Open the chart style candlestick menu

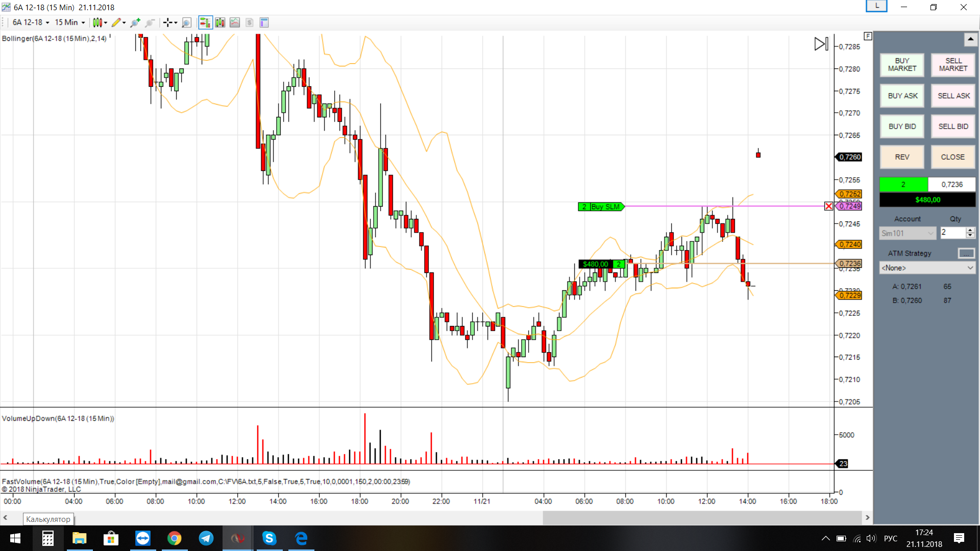[97, 22]
